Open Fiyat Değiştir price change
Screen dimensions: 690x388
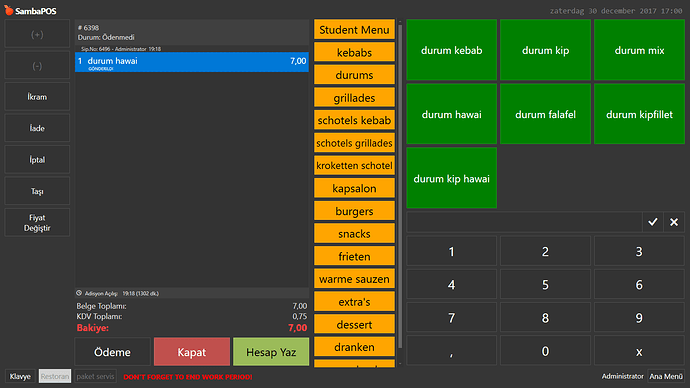[37, 223]
